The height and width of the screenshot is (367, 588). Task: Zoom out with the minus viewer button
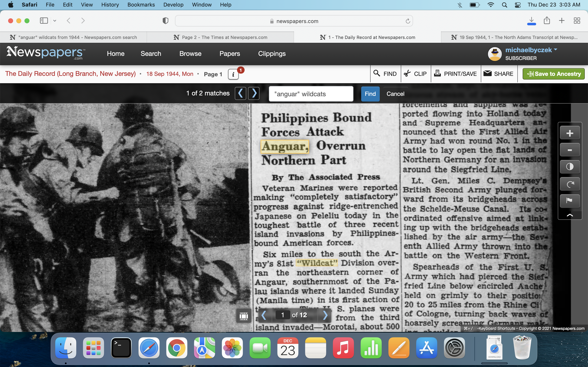point(570,150)
